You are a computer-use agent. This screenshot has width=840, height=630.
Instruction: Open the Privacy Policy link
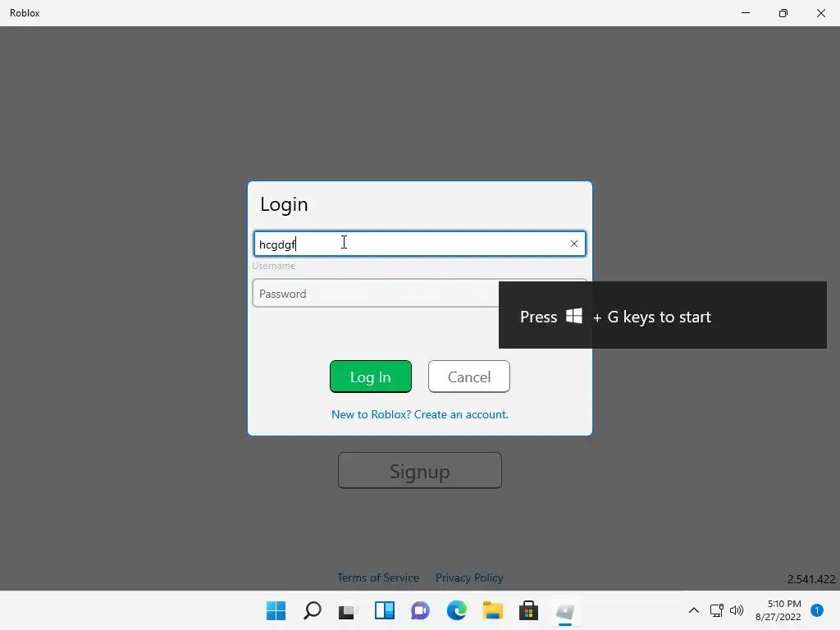pyautogui.click(x=468, y=577)
